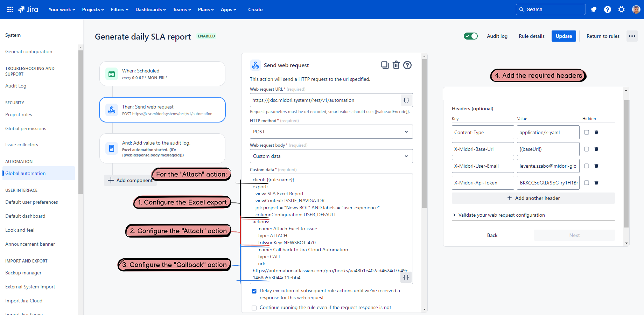Go to Jira home via logo
Screen dimensions: 644x315
click(x=28, y=9)
